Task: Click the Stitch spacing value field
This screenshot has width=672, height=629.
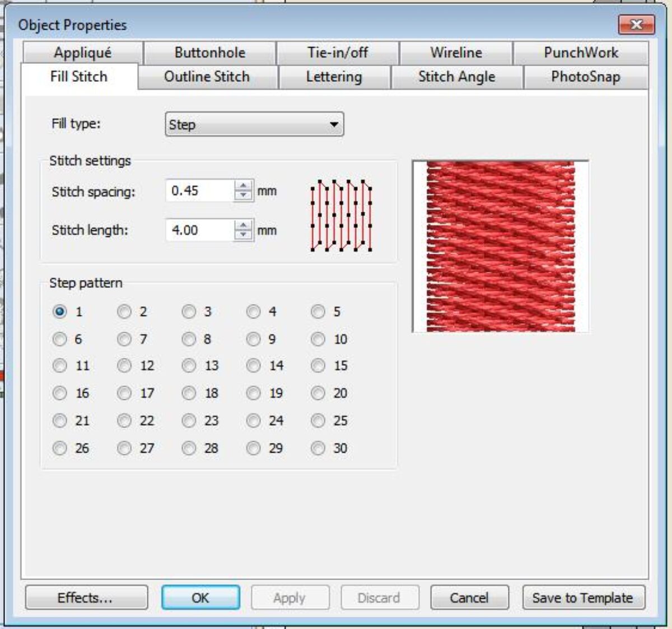Action: [200, 190]
